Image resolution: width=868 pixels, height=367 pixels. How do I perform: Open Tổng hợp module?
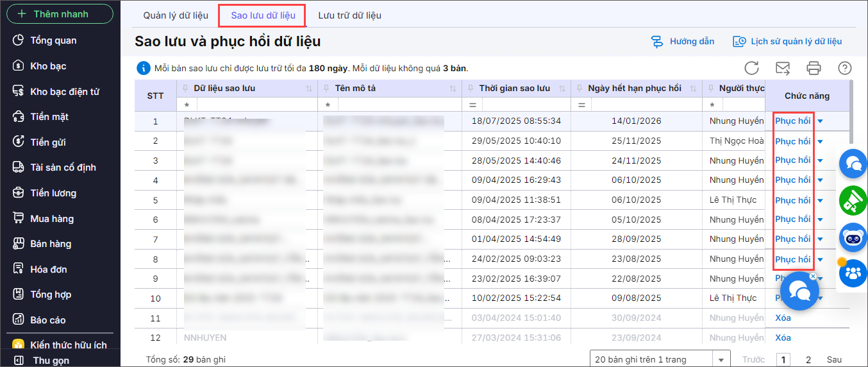click(x=51, y=294)
